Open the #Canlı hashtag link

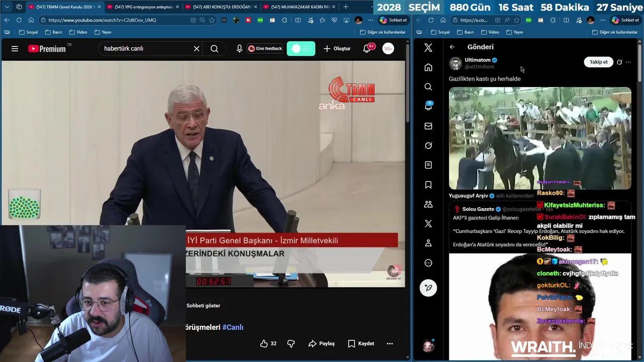tap(233, 327)
